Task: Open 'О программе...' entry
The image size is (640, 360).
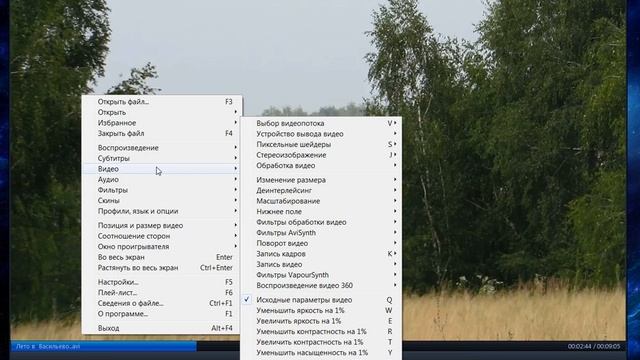Action: pyautogui.click(x=162, y=314)
